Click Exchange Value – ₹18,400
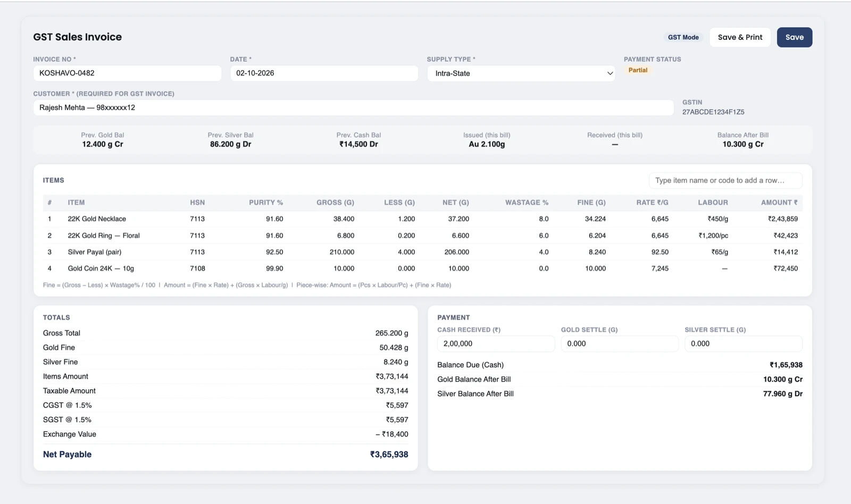Image resolution: width=851 pixels, height=504 pixels. coord(392,434)
